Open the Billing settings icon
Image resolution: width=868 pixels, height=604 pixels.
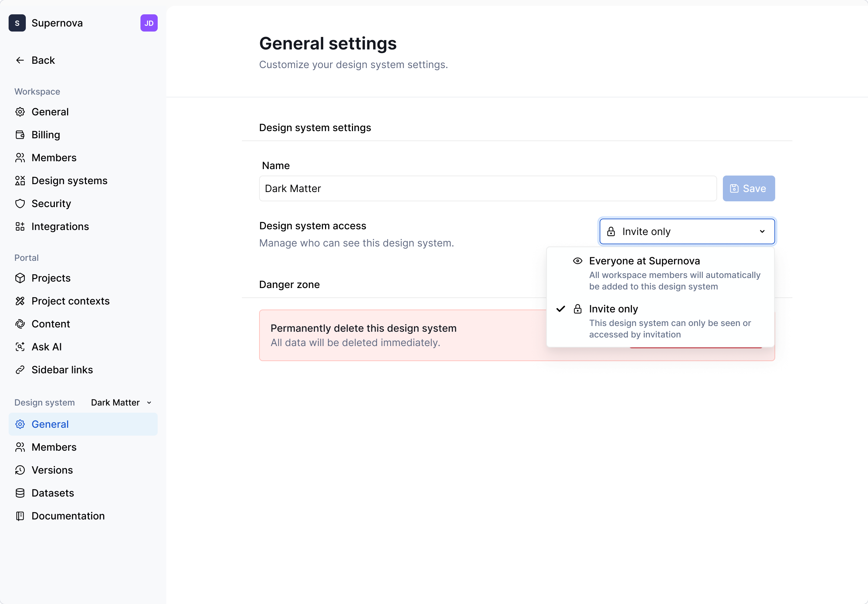(x=20, y=135)
